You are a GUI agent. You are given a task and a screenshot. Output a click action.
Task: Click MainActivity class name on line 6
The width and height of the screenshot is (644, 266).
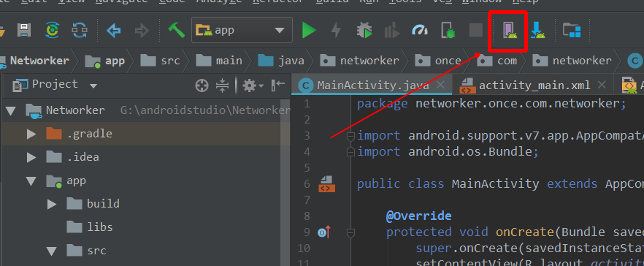point(495,183)
